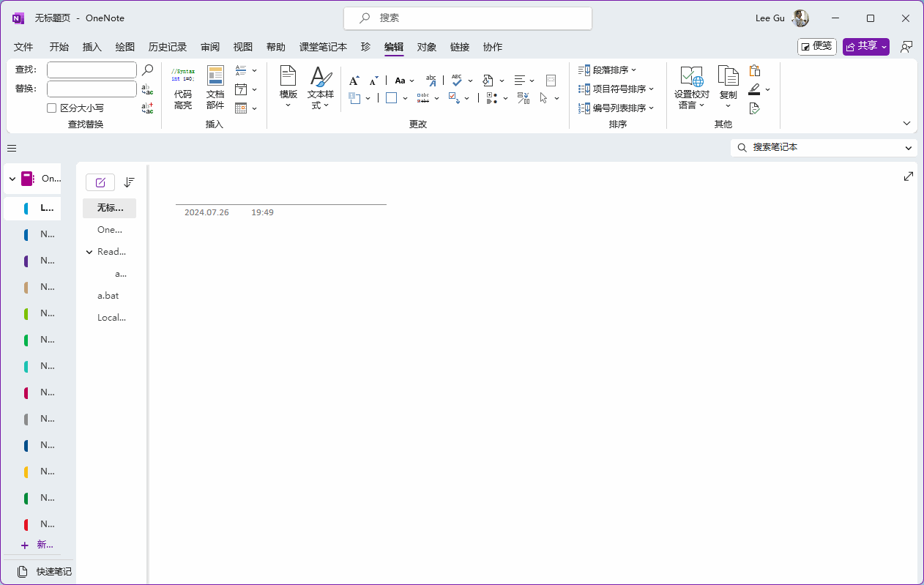Click the 模版 template page icon
Viewport: 924px width, 585px height.
pyautogui.click(x=288, y=76)
